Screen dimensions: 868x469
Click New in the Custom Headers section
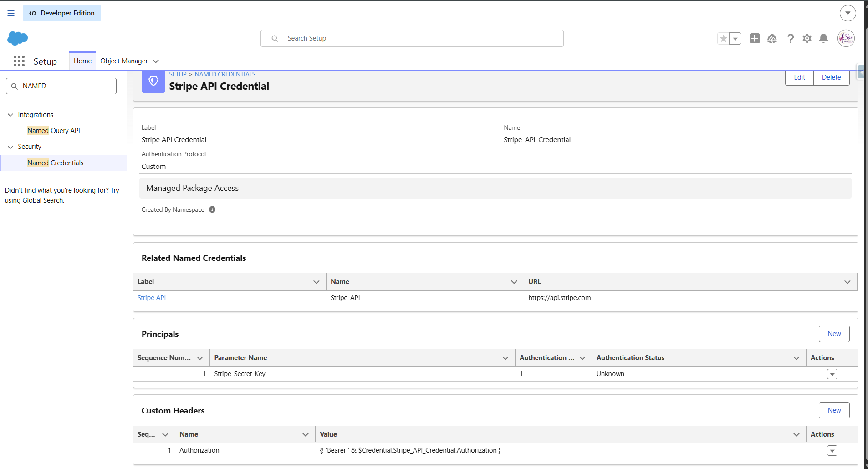(834, 410)
